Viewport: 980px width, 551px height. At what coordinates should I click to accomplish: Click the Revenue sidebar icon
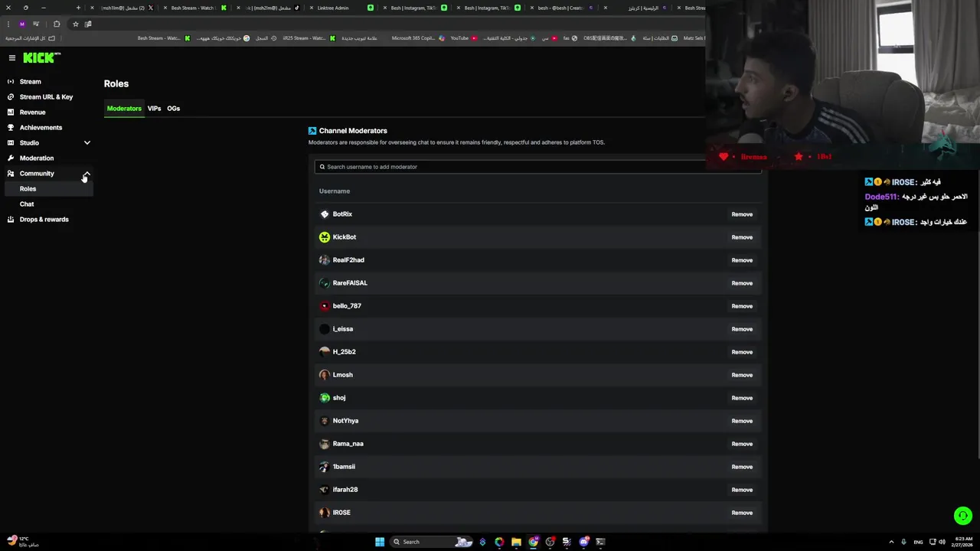click(11, 112)
